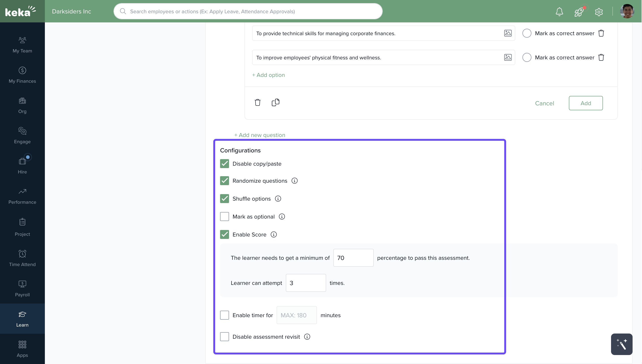Show the Randomize questions info tooltip

coord(295,181)
